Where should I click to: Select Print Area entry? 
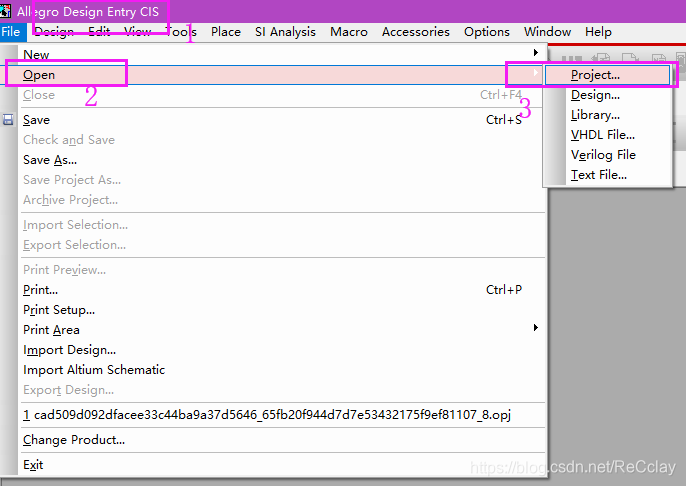pyautogui.click(x=282, y=330)
